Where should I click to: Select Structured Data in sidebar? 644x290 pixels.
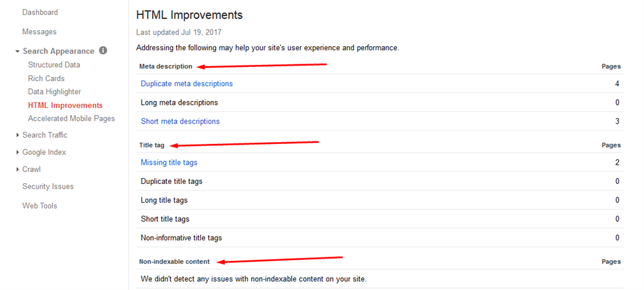pos(54,65)
